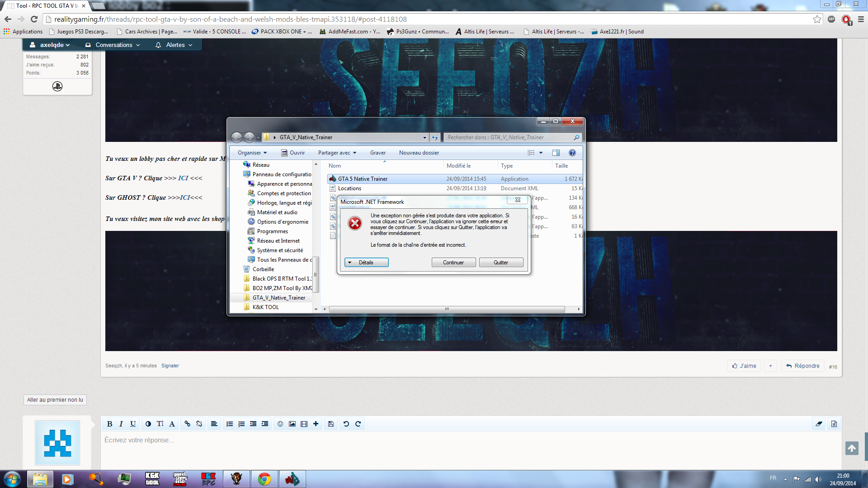Open Partager avec dropdown
Image resolution: width=868 pixels, height=488 pixels.
click(x=337, y=153)
